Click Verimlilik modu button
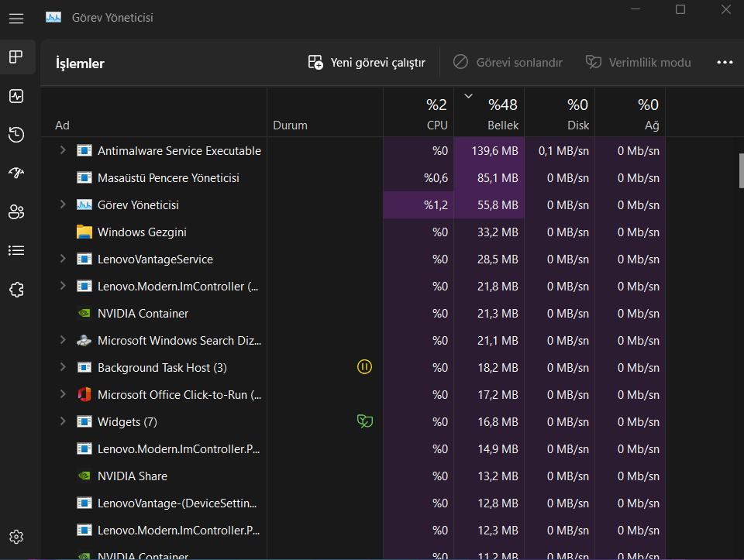This screenshot has width=744, height=560. (x=638, y=63)
